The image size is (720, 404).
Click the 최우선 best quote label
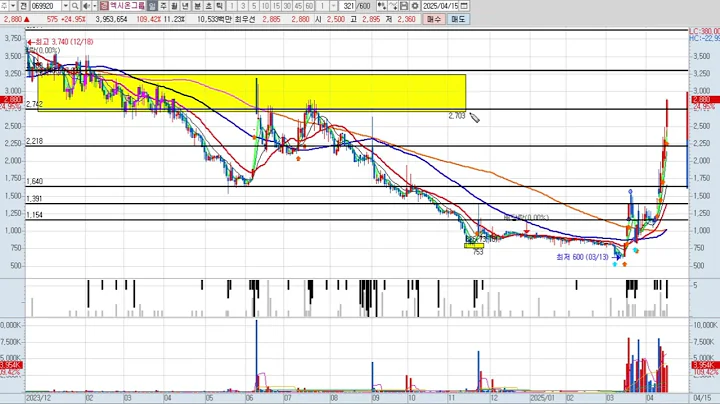click(245, 19)
